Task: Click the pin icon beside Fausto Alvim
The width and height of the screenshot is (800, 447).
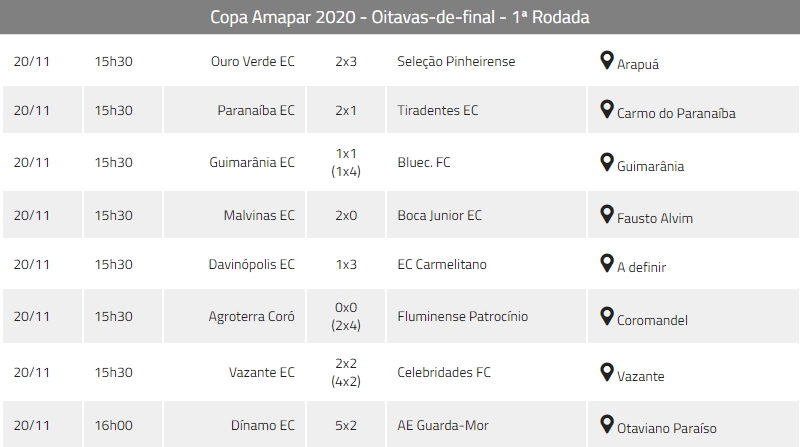Action: (606, 214)
